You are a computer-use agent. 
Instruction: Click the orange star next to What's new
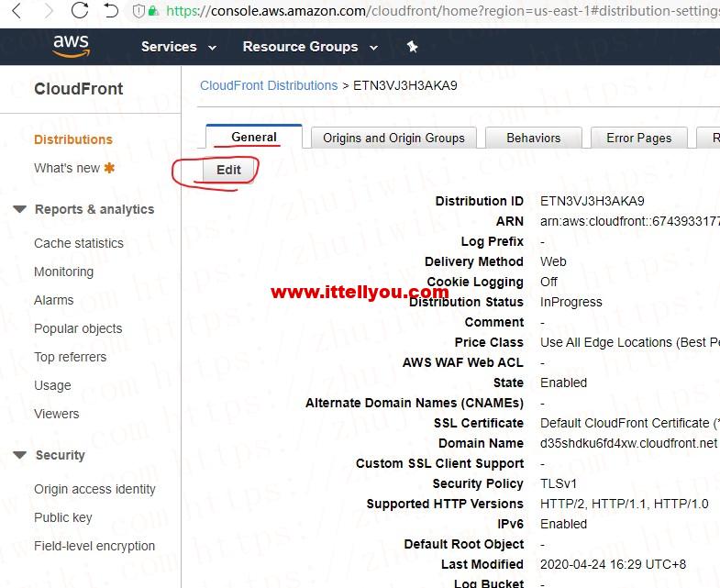109,168
